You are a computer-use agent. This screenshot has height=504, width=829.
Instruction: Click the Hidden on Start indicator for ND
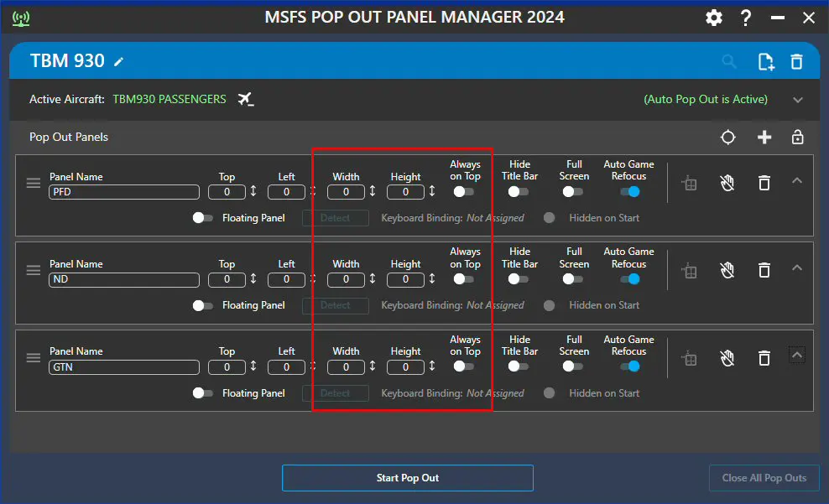[x=550, y=305]
